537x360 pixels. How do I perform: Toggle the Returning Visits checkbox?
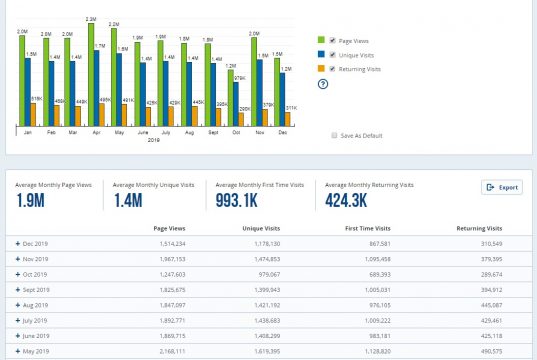point(332,69)
